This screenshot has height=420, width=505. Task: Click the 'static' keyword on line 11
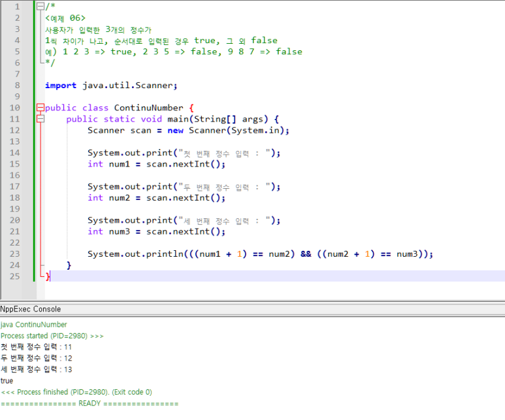[x=119, y=119]
